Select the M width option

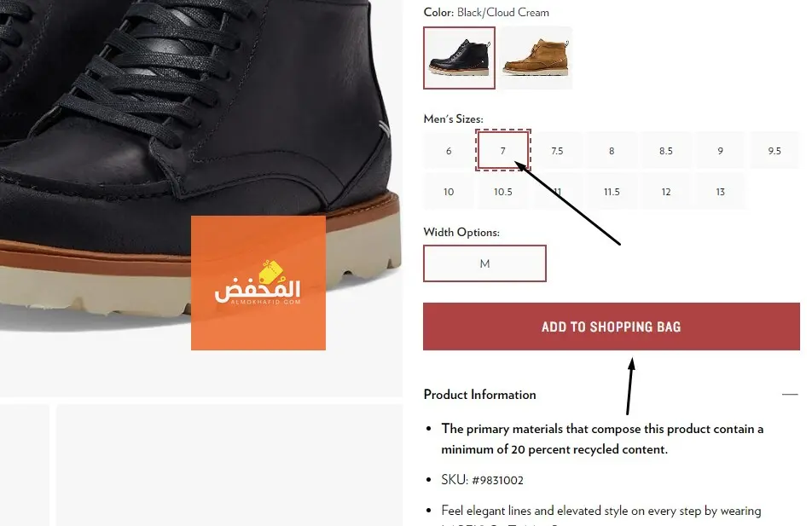tap(484, 263)
